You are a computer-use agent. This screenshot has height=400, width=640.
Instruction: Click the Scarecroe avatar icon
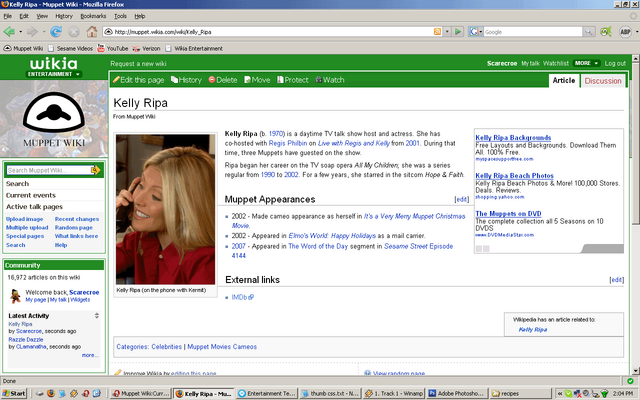[x=16, y=296]
